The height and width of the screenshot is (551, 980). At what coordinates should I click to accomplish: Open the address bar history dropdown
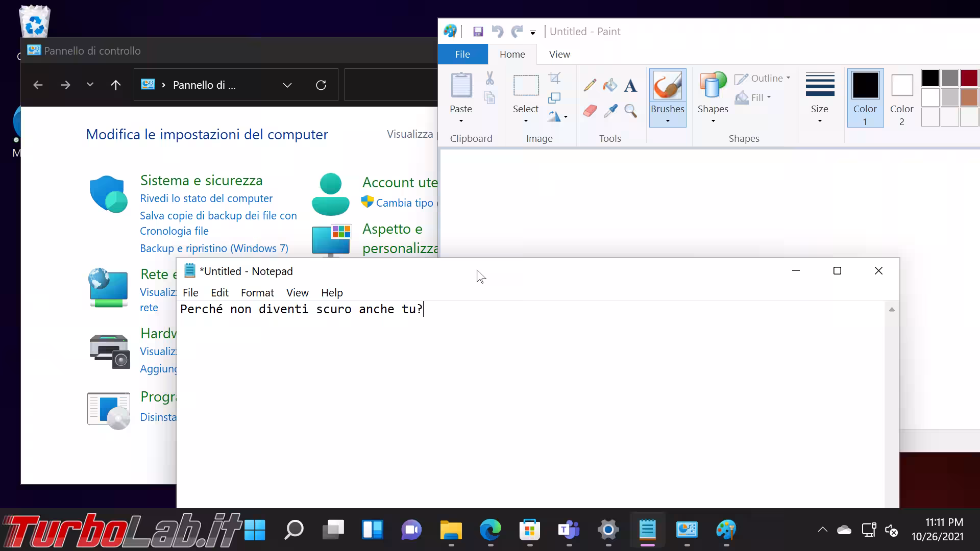pos(287,85)
